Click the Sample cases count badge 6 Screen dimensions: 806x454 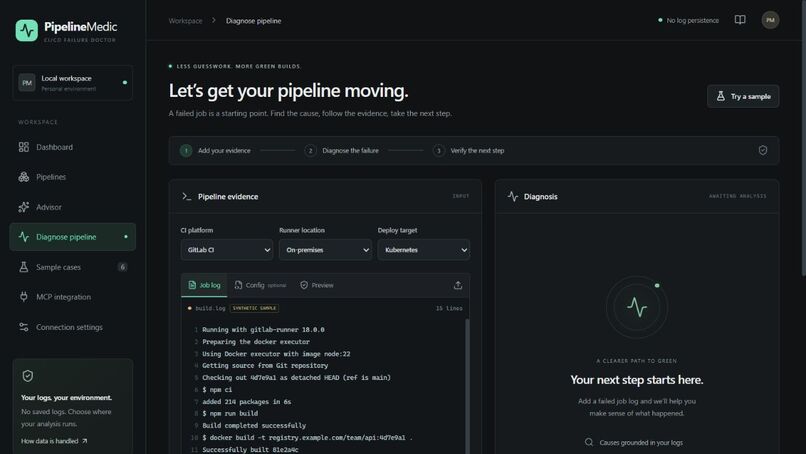tap(122, 267)
